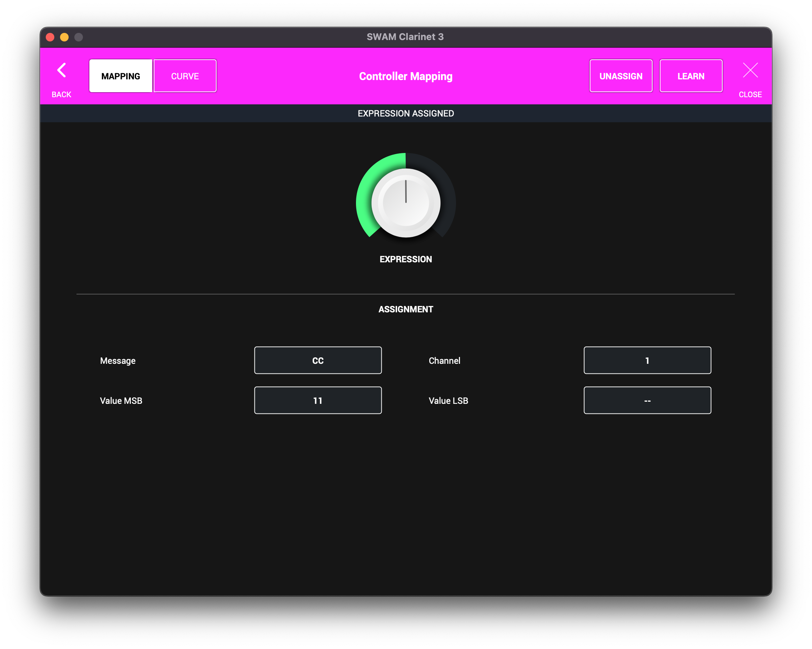Open the Channel value dropdown
The image size is (812, 649).
pos(647,361)
